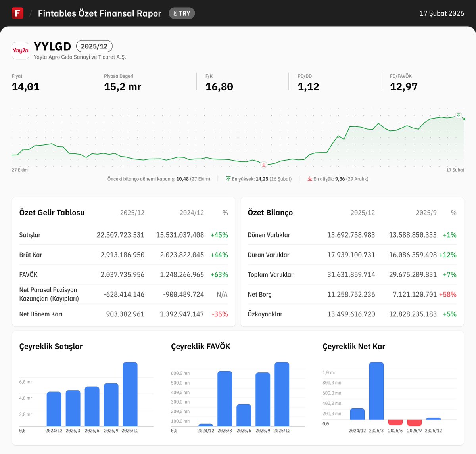Click the Yayla company logo

(21, 51)
